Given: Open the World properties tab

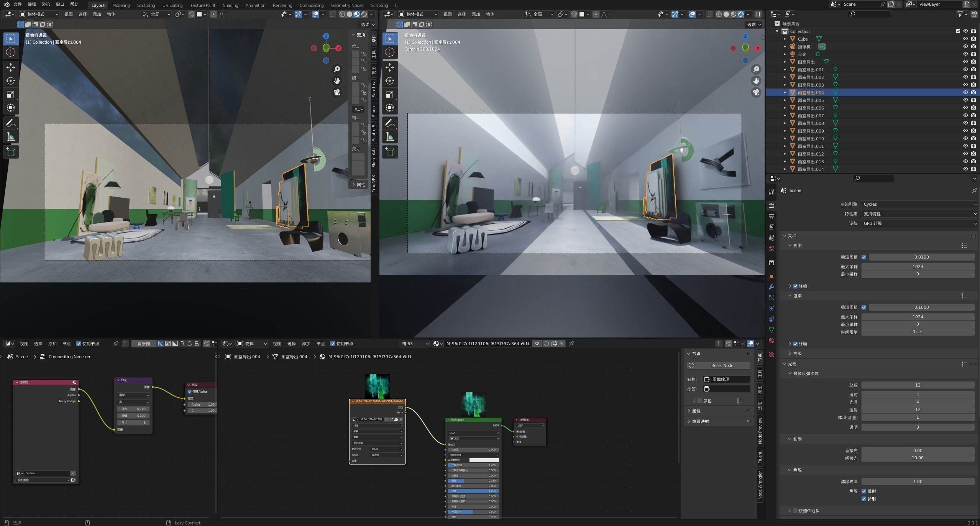Looking at the screenshot, I should click(x=772, y=248).
